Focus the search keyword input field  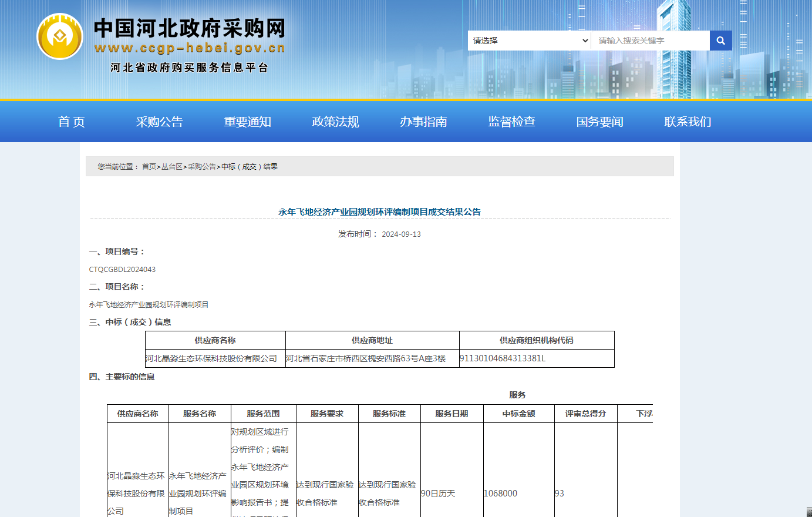pos(651,41)
